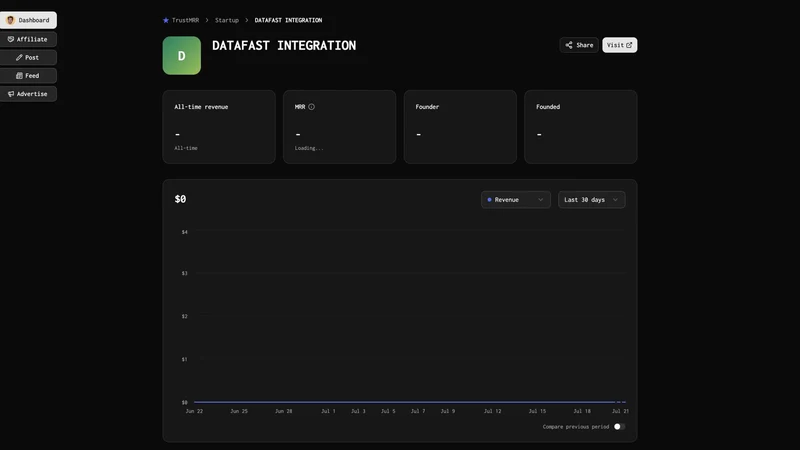
Task: Open the Feed sidebar item
Action: coord(28,76)
